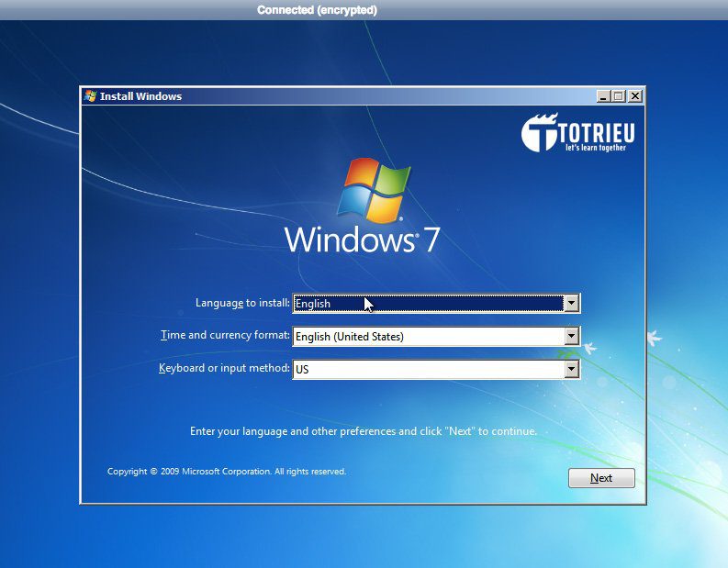The height and width of the screenshot is (568, 728).
Task: Close the Install Windows dialog
Action: [634, 96]
